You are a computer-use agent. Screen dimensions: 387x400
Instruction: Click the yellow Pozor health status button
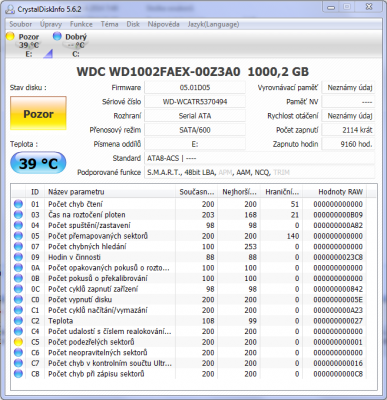(x=38, y=113)
